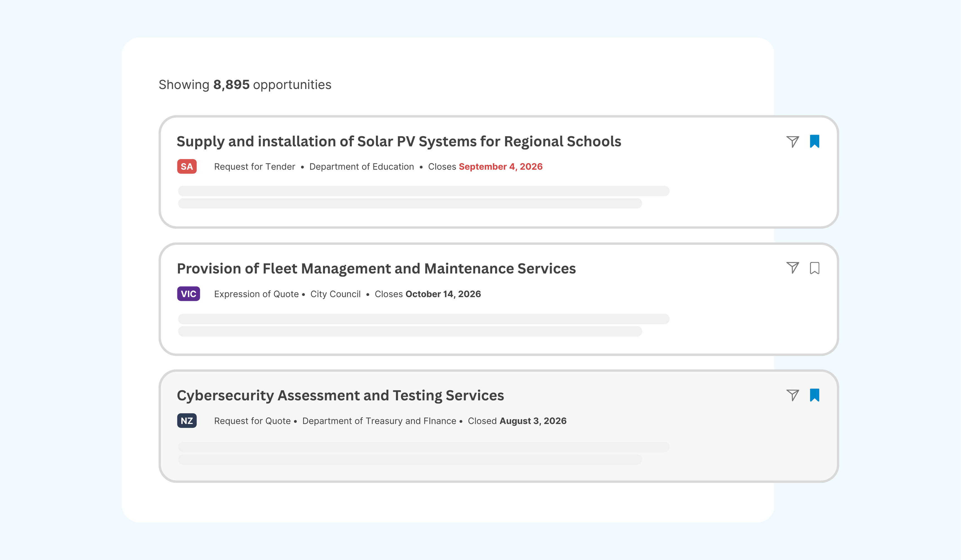
Task: Select 'Department of Education' text
Action: pyautogui.click(x=362, y=167)
